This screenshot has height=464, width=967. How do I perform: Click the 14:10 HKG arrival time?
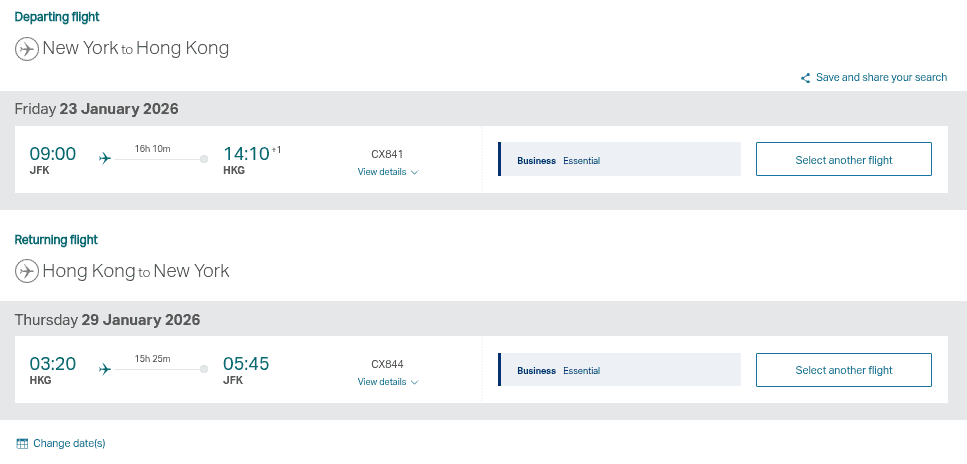click(246, 154)
